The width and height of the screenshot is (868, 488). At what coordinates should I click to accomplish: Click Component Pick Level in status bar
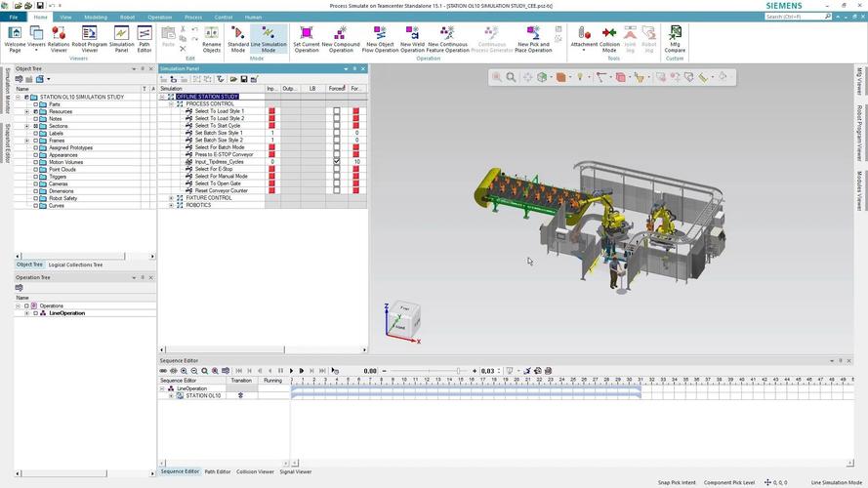click(729, 482)
